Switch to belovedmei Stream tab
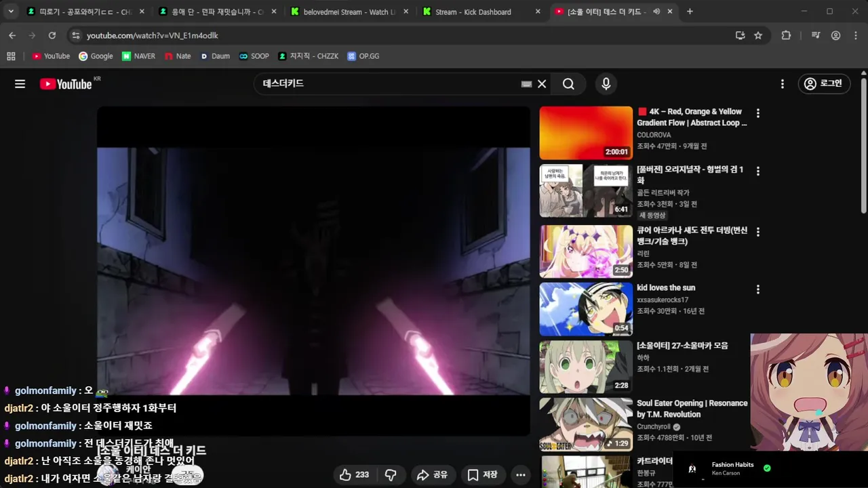Viewport: 868px width, 488px height. tap(349, 12)
